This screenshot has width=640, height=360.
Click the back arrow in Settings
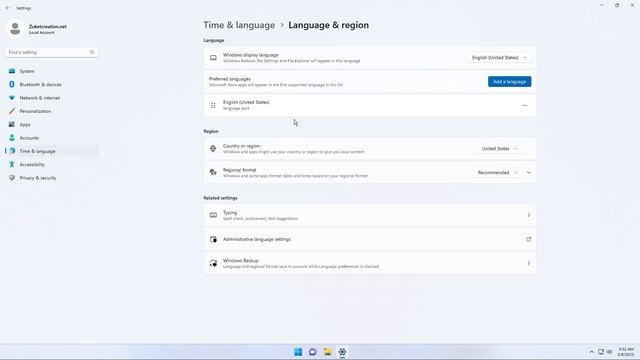(8, 8)
